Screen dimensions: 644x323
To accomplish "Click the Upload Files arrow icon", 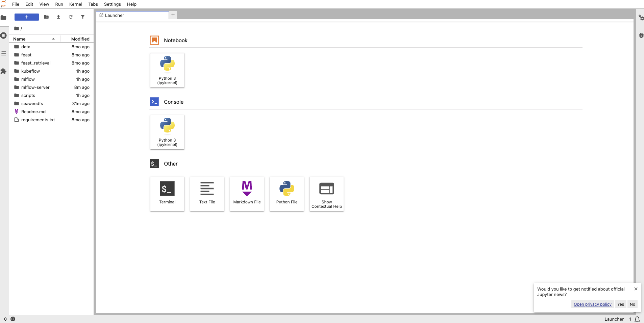I will click(x=58, y=17).
